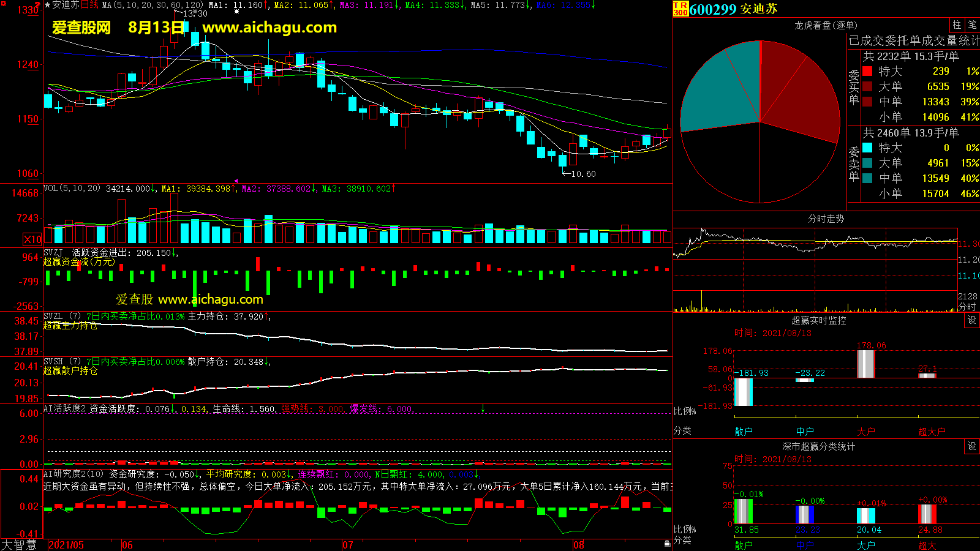980x551 pixels.
Task: Click the star icon before 安迪苏 title
Action: [48, 5]
